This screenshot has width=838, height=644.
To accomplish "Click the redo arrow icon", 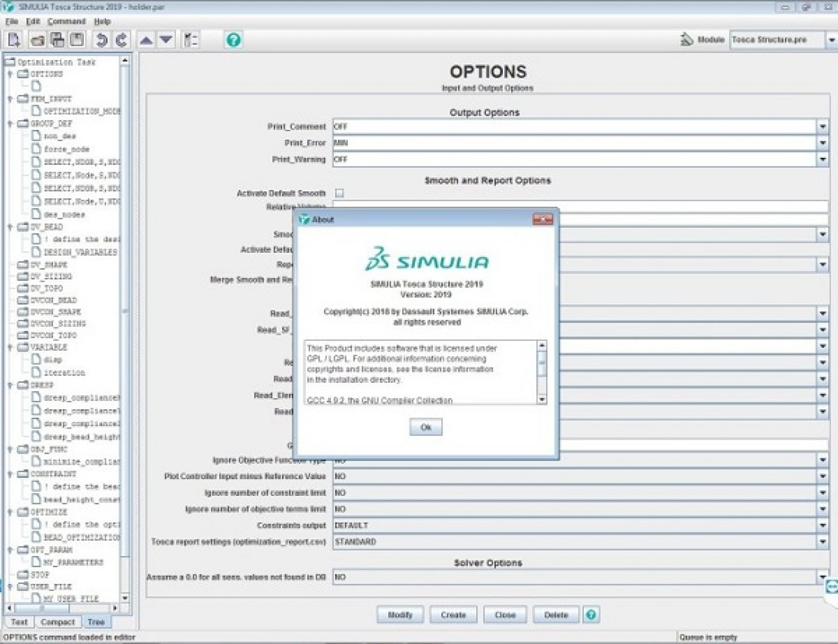I will point(121,40).
